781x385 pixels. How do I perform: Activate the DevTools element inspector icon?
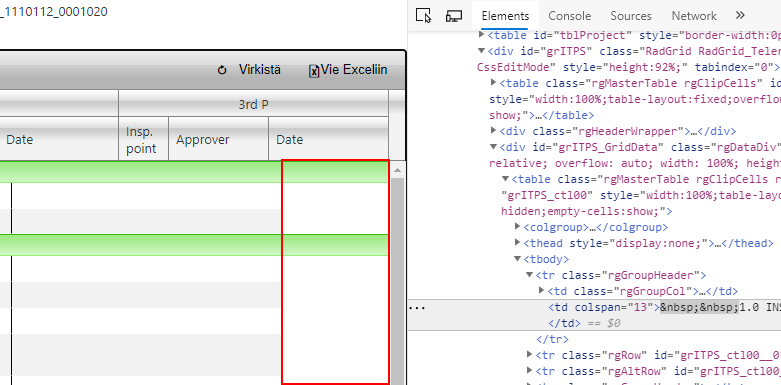click(x=423, y=15)
